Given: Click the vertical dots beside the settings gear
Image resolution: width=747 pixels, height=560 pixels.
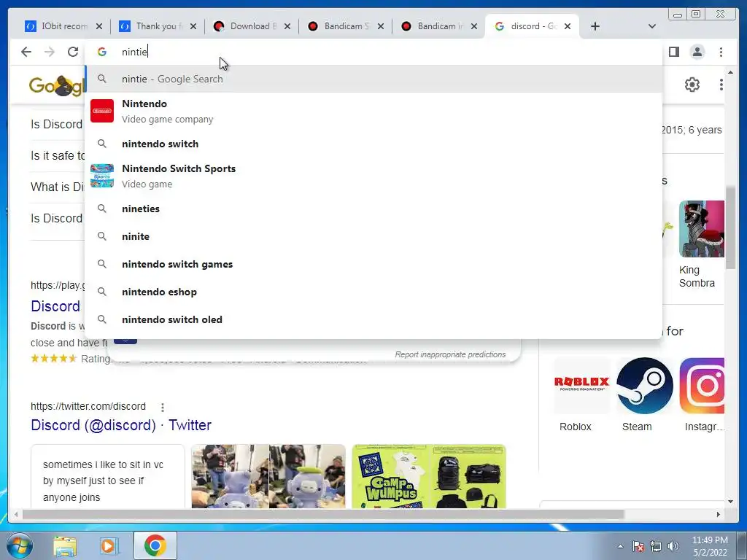Looking at the screenshot, I should pos(721,85).
